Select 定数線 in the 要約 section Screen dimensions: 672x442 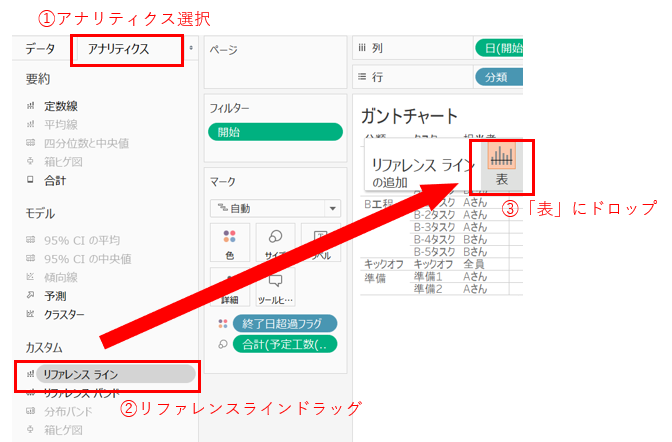61,106
